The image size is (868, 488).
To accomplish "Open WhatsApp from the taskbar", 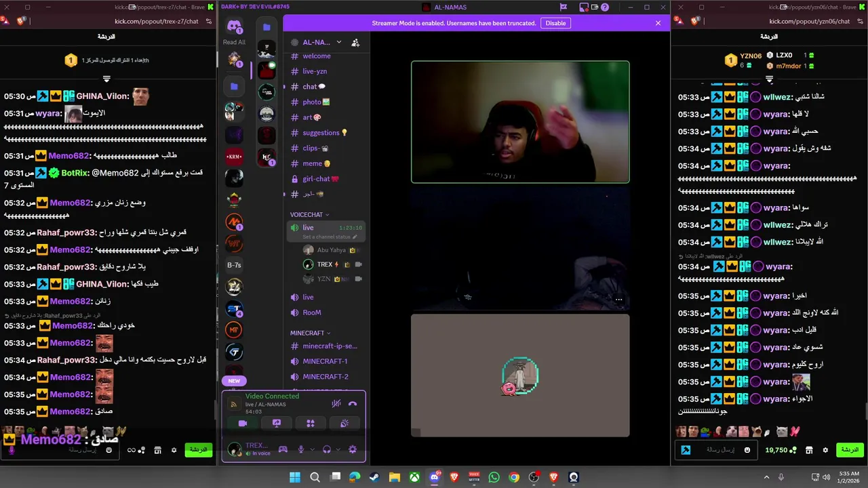I will pos(494,477).
